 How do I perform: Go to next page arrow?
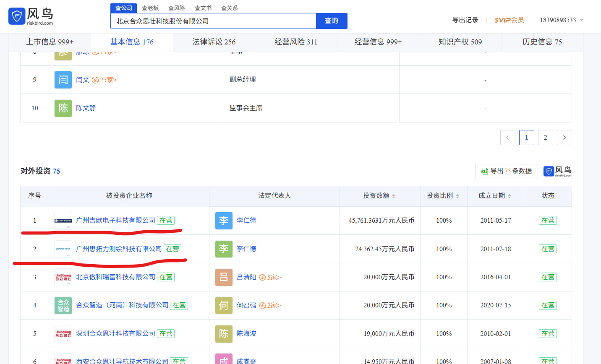click(x=564, y=138)
